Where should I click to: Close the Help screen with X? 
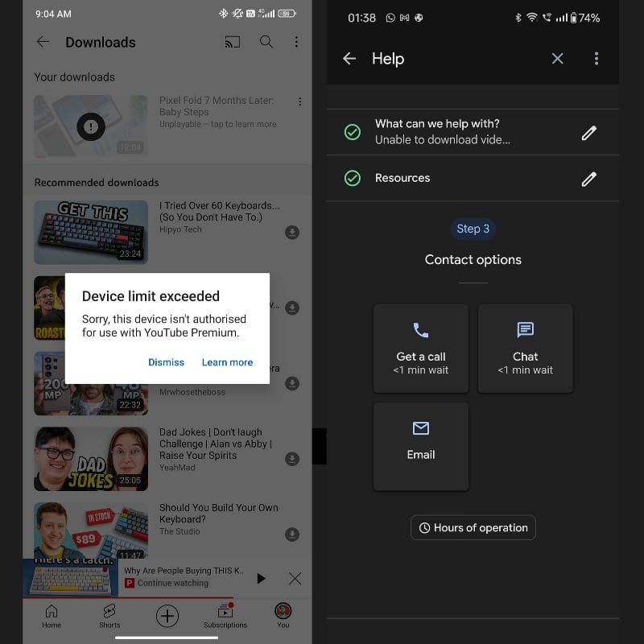point(557,58)
